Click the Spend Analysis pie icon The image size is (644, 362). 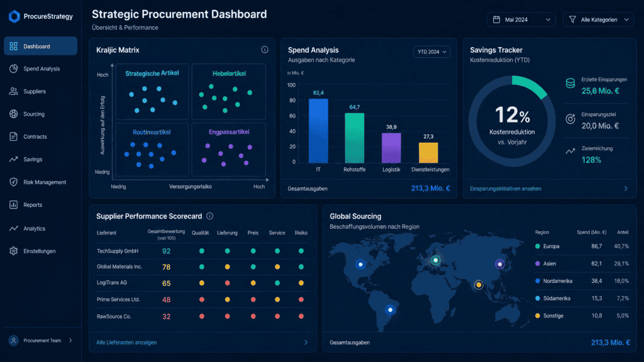click(14, 69)
